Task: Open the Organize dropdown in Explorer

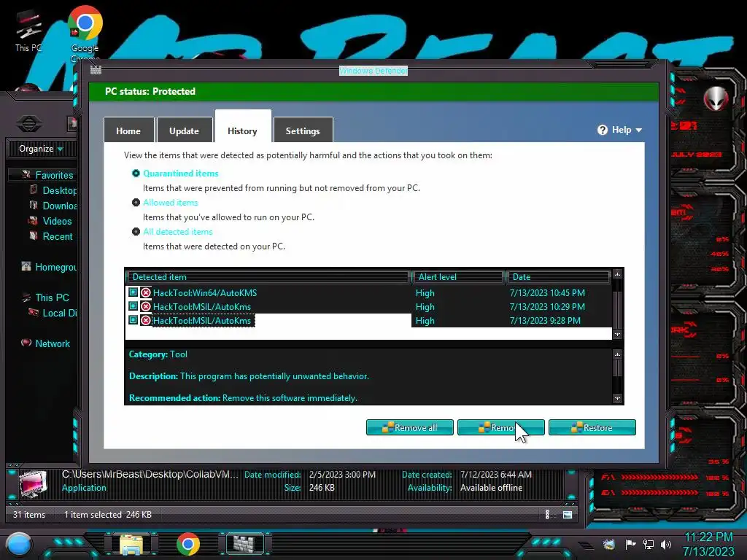Action: pyautogui.click(x=41, y=149)
